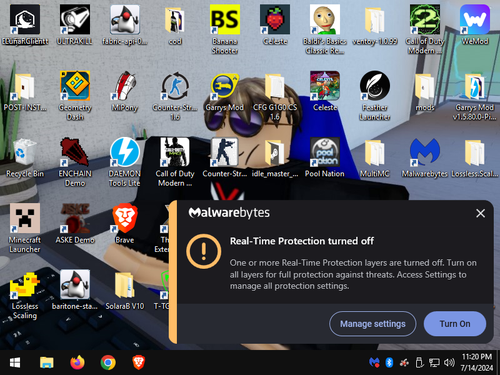Launch Firefox from the taskbar
Screen dimensions: 500x375
[x=77, y=363]
